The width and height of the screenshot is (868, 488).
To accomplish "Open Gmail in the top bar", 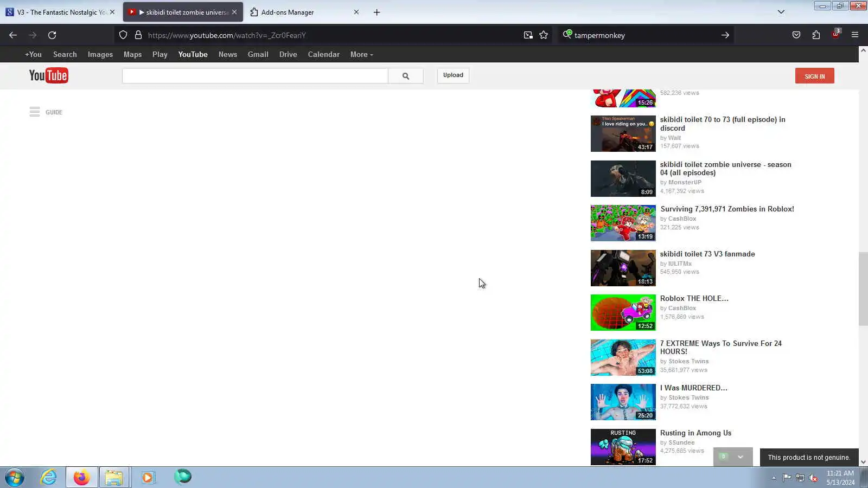I will pyautogui.click(x=258, y=55).
